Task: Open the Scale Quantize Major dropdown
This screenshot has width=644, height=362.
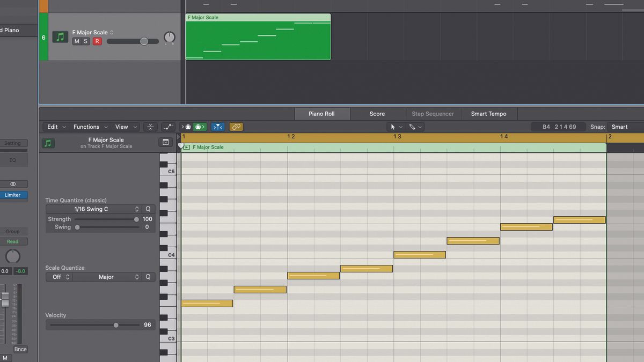Action: (x=106, y=277)
